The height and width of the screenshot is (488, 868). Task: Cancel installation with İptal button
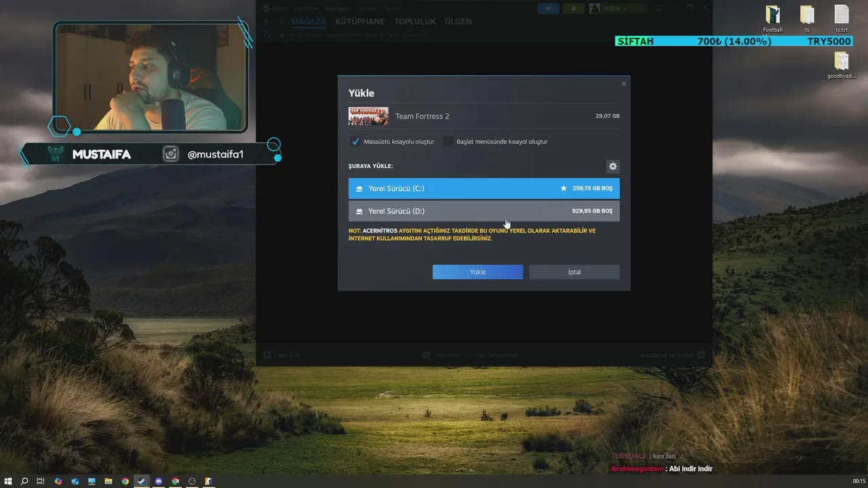point(574,272)
